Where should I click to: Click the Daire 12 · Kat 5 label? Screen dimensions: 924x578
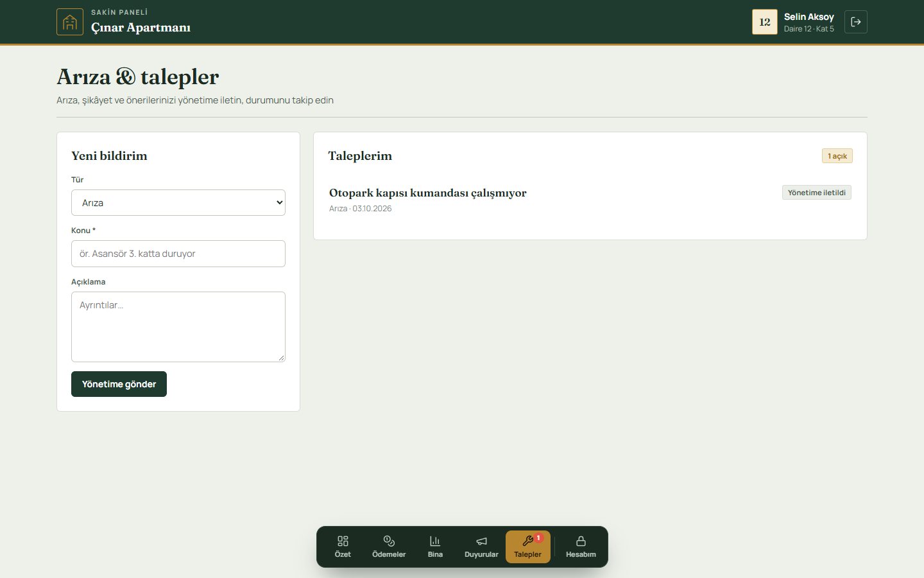pos(809,29)
